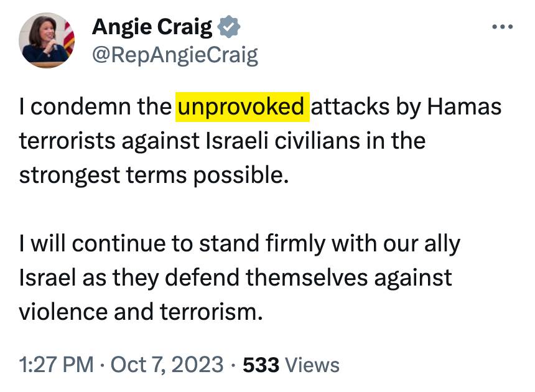Click the word "terrorists" in the first paragraph
The width and height of the screenshot is (535, 392).
68,141
